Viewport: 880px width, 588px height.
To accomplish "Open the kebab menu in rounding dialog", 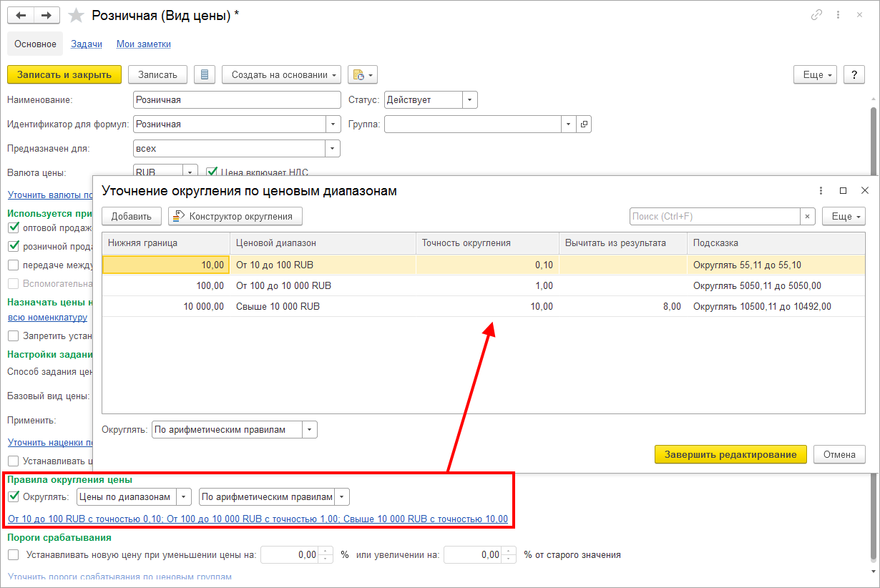I will (821, 190).
